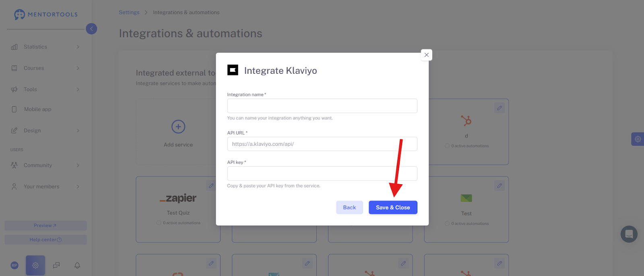644x276 pixels.
Task: Focus the API URL field
Action: (322, 144)
